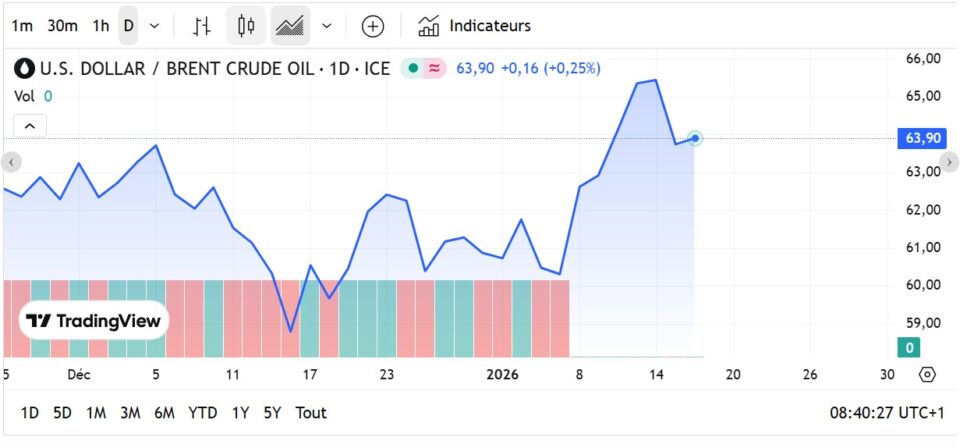960x448 pixels.
Task: Show the full range with Tout
Action: pyautogui.click(x=311, y=412)
